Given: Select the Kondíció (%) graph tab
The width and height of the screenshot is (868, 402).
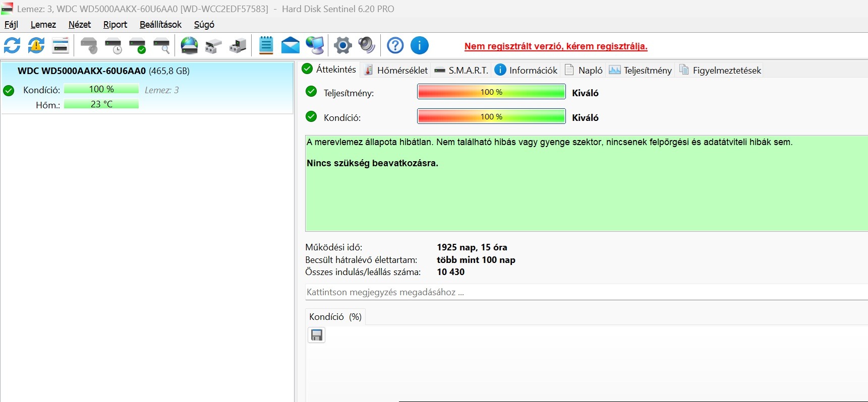Looking at the screenshot, I should click(335, 317).
